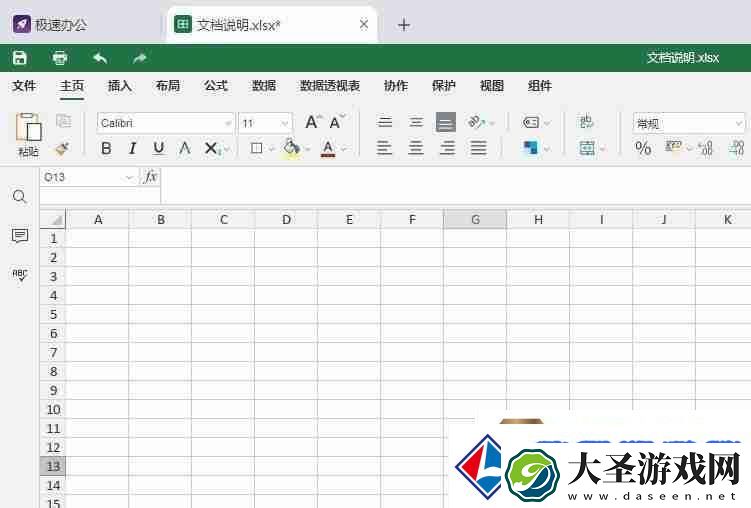Apply percent style format

643,148
